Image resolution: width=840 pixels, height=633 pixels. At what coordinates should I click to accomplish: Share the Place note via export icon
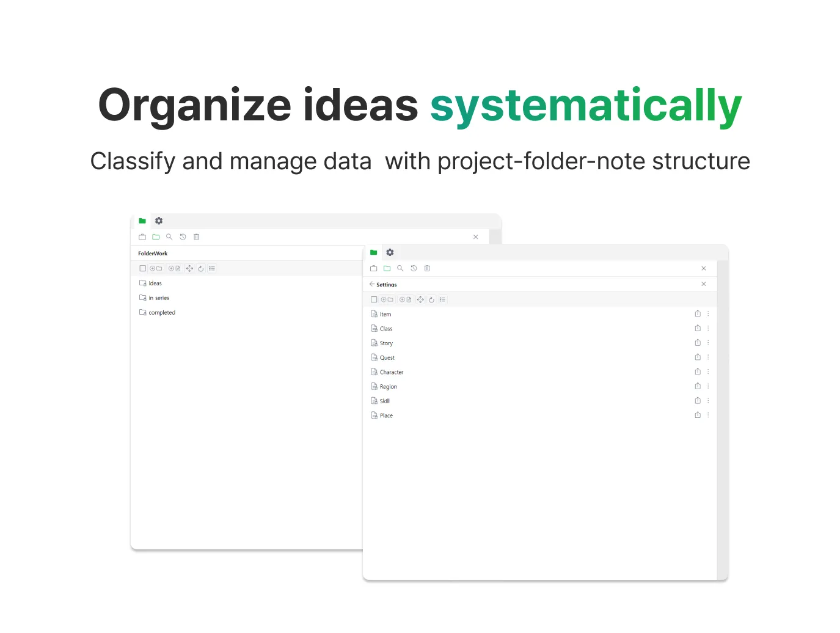[698, 415]
